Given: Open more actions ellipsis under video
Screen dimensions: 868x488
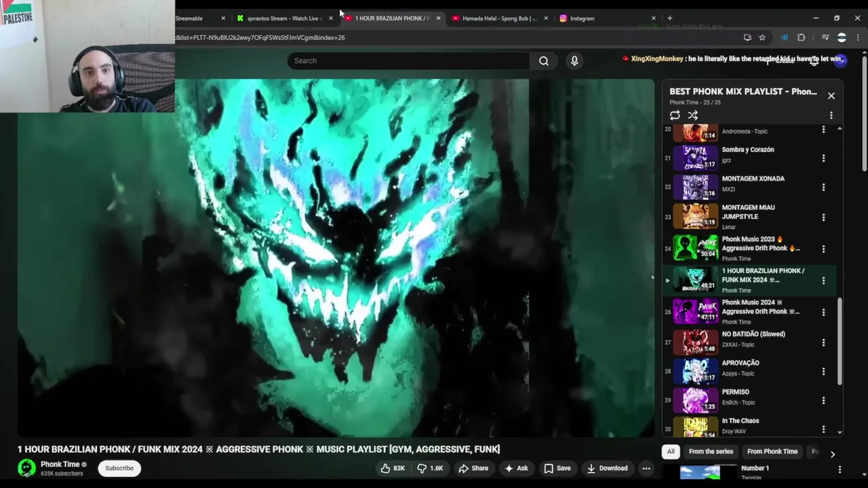Looking at the screenshot, I should click(646, 468).
